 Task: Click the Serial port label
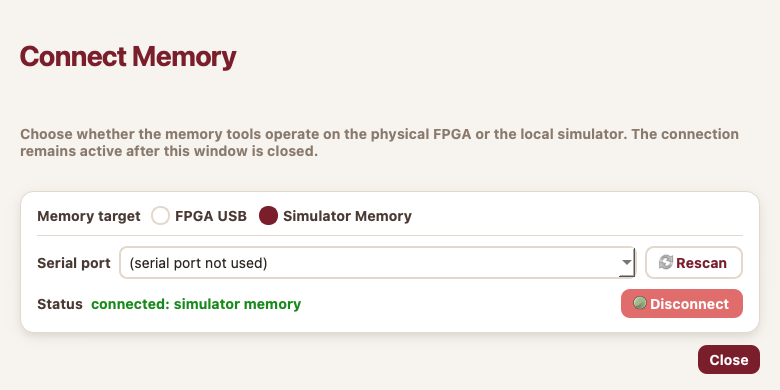pos(74,263)
